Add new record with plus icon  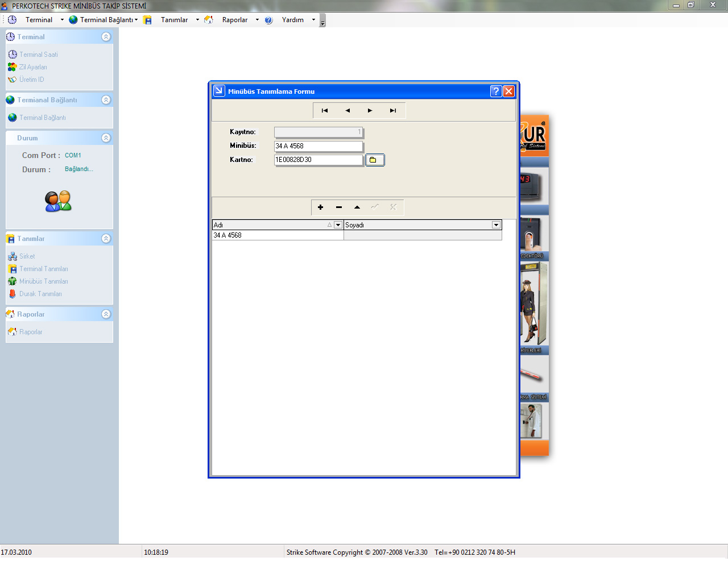[321, 207]
